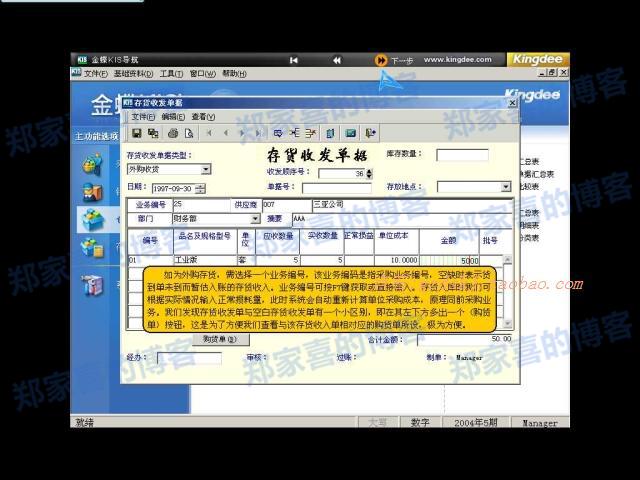Click the 业务编号 field with 25

tap(201, 205)
